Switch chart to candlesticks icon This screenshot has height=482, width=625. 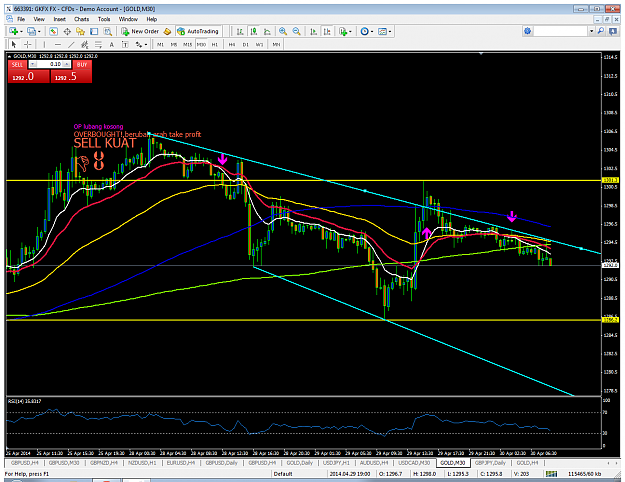(254, 31)
